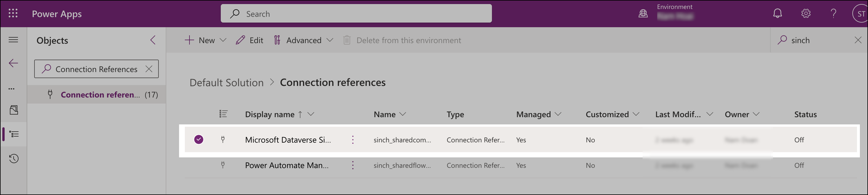Click Off status in Microsoft Dataverse row
868x195 pixels.
coord(799,140)
